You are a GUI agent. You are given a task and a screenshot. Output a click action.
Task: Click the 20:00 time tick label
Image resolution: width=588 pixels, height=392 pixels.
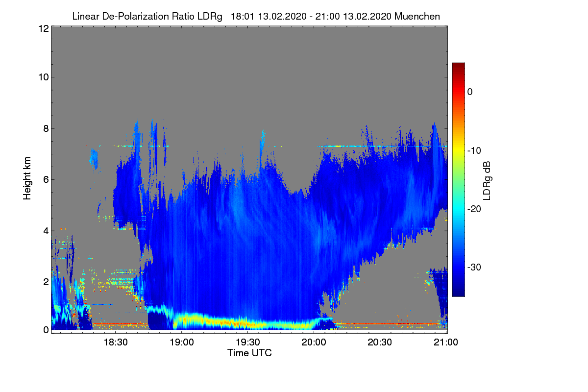pyautogui.click(x=314, y=343)
